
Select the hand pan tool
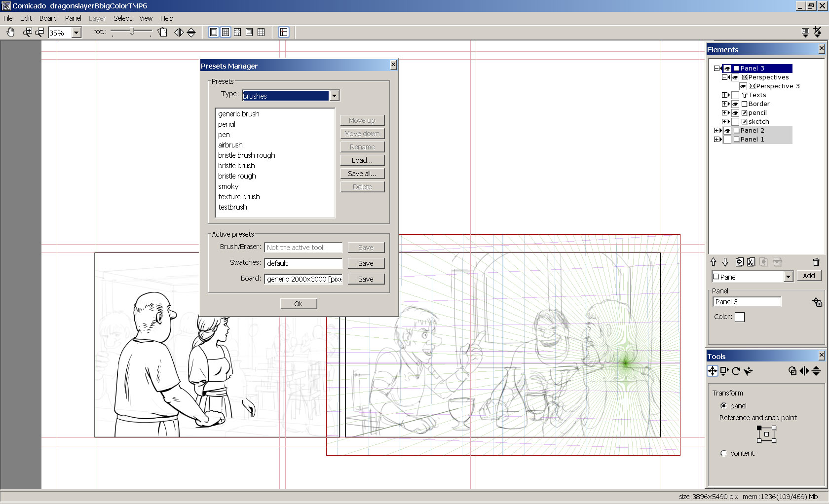point(10,32)
